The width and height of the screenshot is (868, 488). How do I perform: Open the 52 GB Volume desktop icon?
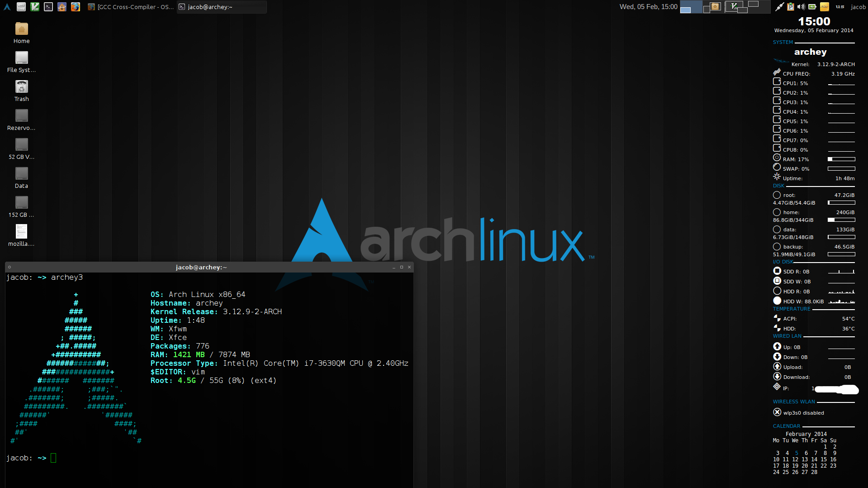click(x=21, y=149)
